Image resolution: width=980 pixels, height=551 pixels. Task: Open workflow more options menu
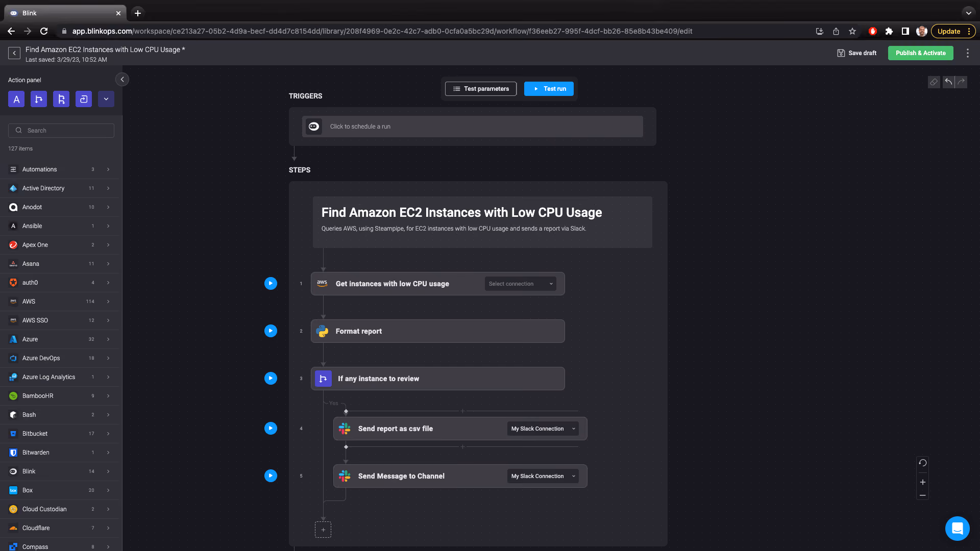[x=967, y=53]
